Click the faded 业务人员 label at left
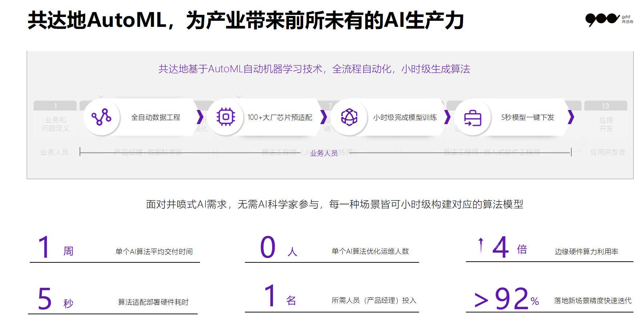The height and width of the screenshot is (323, 644). 55,152
